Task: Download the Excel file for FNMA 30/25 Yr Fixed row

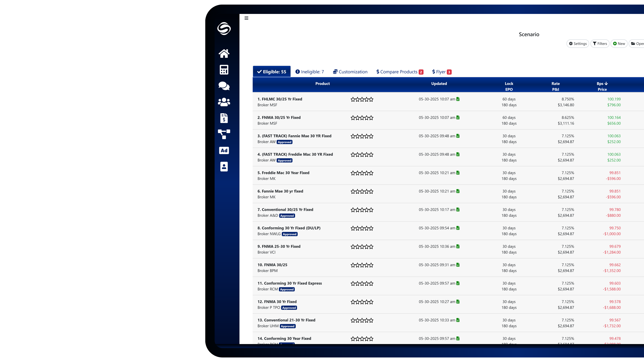Action: pos(458,117)
